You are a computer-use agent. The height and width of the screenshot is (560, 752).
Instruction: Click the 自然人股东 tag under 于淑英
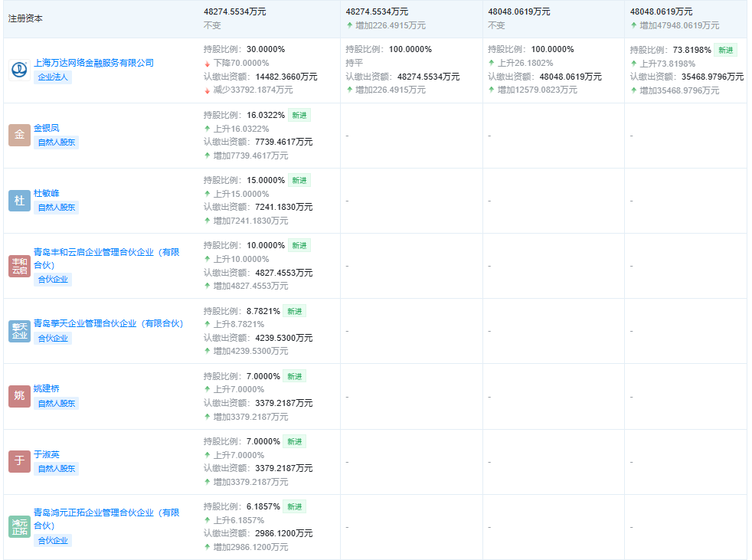pos(56,469)
